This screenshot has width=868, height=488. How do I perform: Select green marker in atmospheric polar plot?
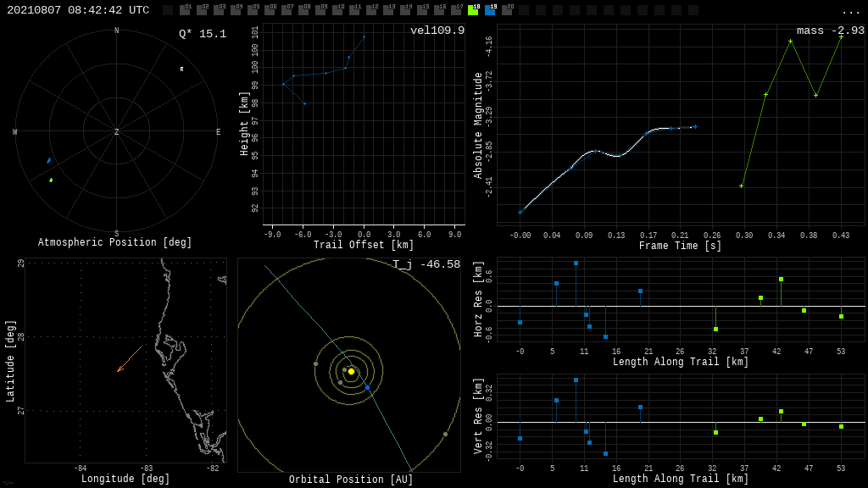(x=51, y=180)
